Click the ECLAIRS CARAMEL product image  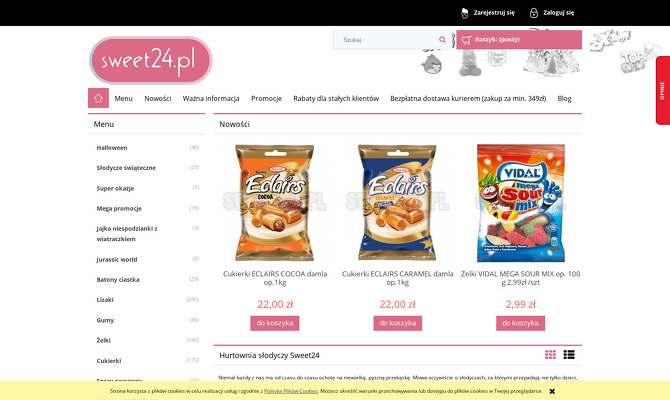(397, 203)
